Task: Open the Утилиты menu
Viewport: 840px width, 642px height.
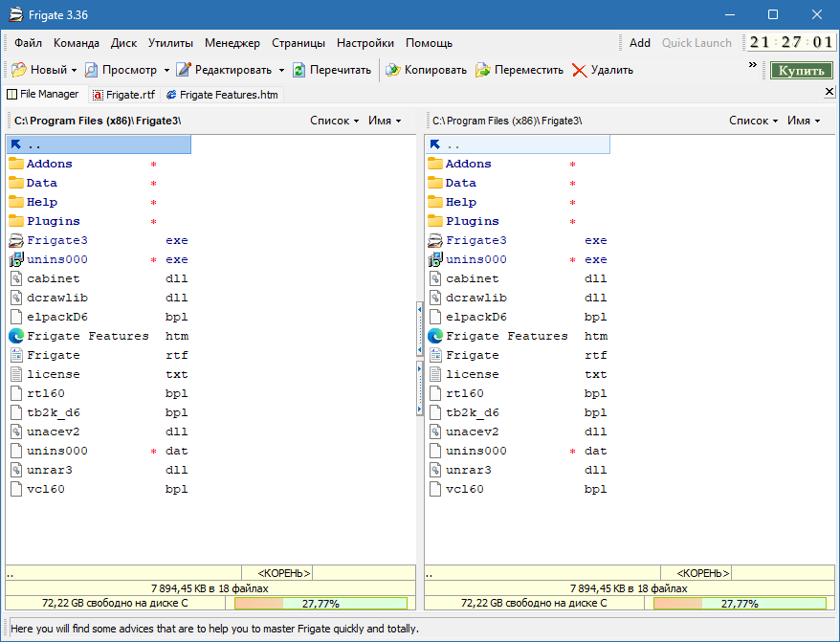Action: [170, 43]
